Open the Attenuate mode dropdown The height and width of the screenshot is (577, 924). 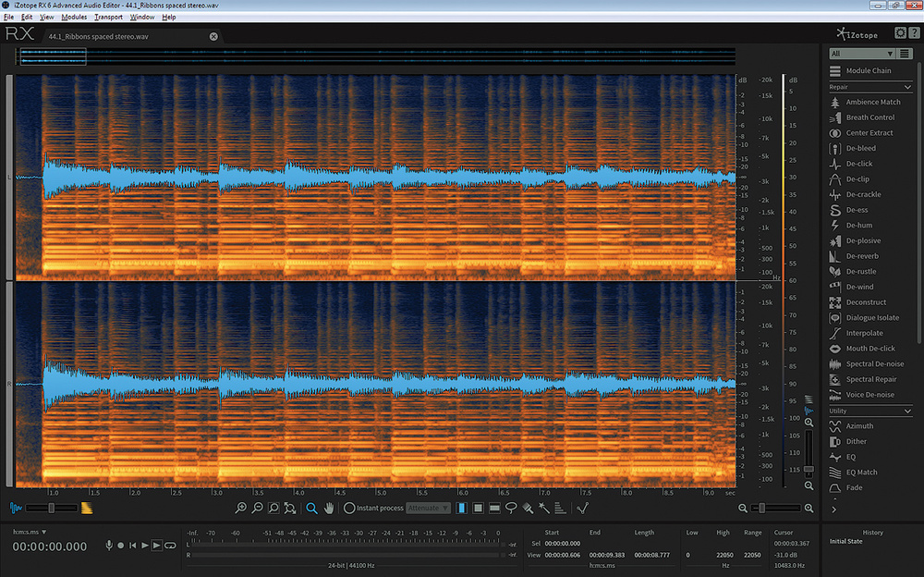429,508
